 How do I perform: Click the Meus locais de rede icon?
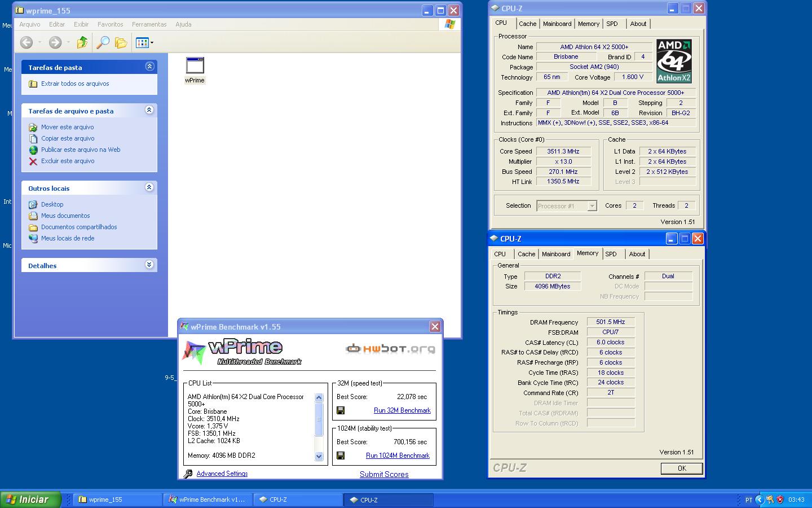click(33, 238)
